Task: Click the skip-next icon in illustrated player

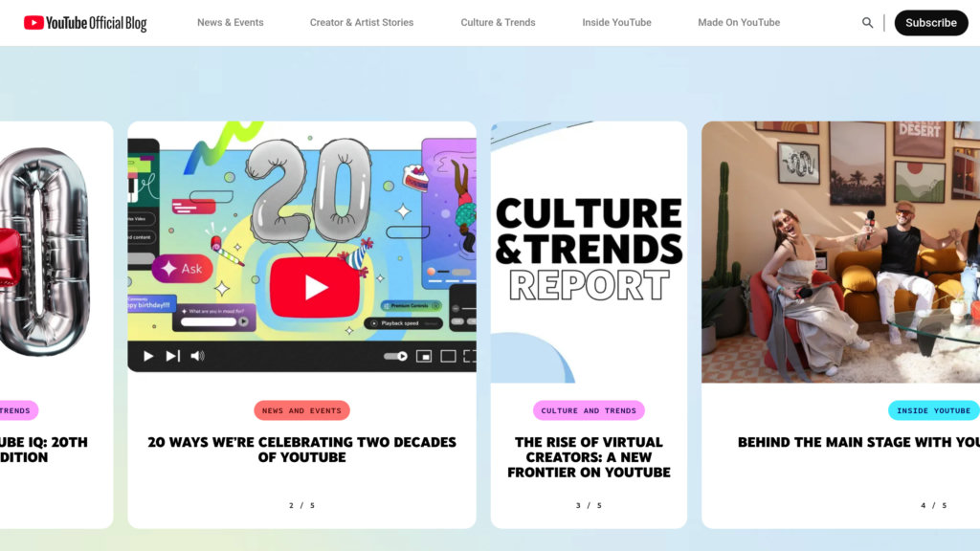Action: pyautogui.click(x=172, y=356)
